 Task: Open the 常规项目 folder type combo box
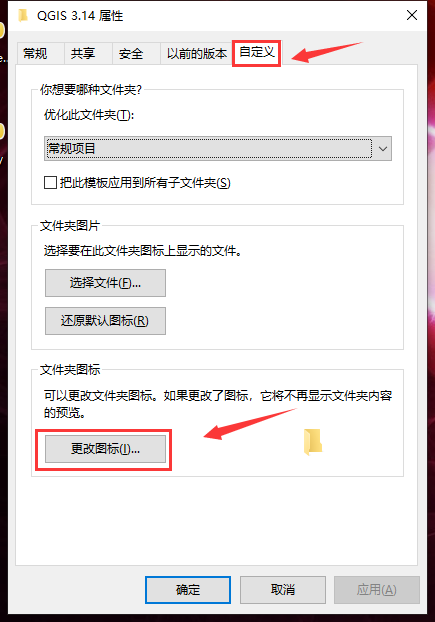[x=218, y=149]
